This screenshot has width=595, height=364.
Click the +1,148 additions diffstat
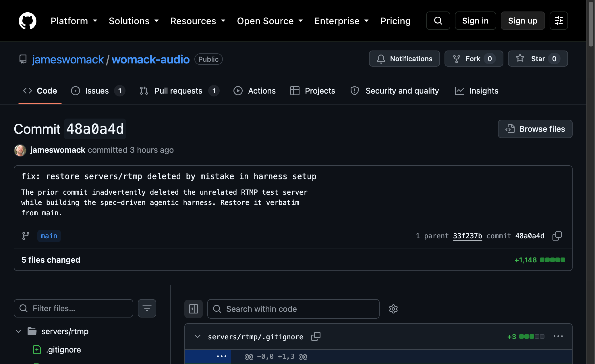click(x=540, y=260)
